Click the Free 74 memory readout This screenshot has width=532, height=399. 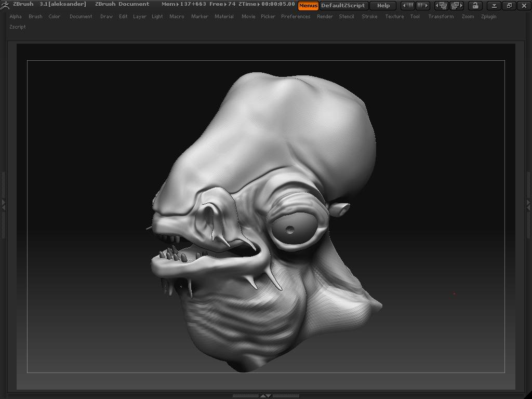tap(222, 4)
